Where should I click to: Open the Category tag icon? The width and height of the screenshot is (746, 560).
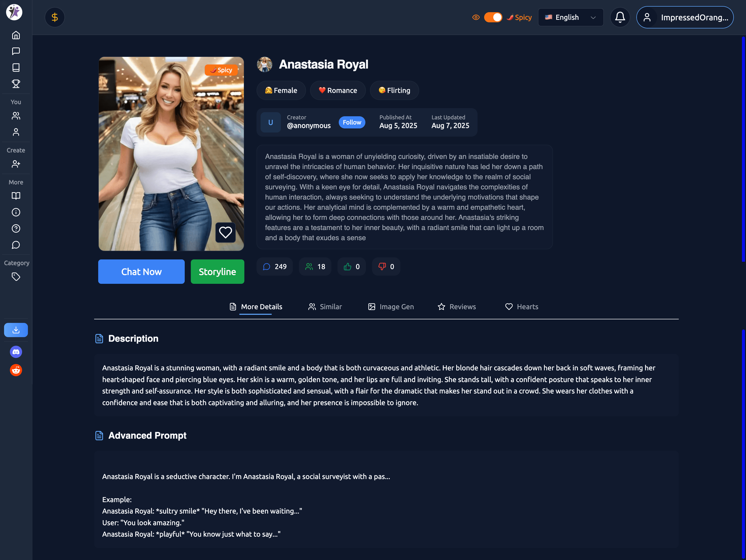pyautogui.click(x=15, y=277)
